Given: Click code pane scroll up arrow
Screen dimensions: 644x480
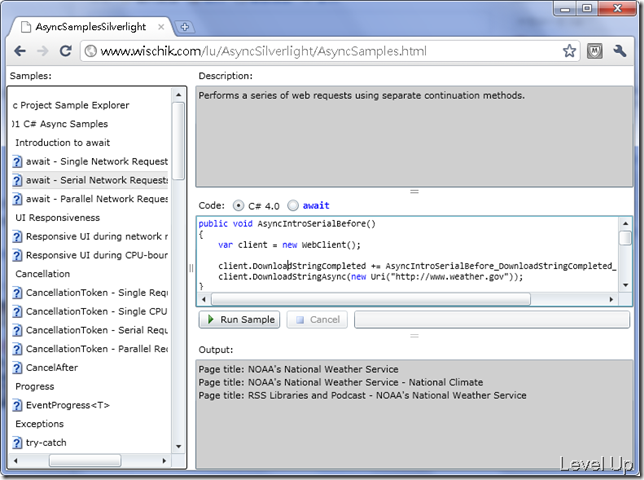Looking at the screenshot, I should pyautogui.click(x=625, y=224).
